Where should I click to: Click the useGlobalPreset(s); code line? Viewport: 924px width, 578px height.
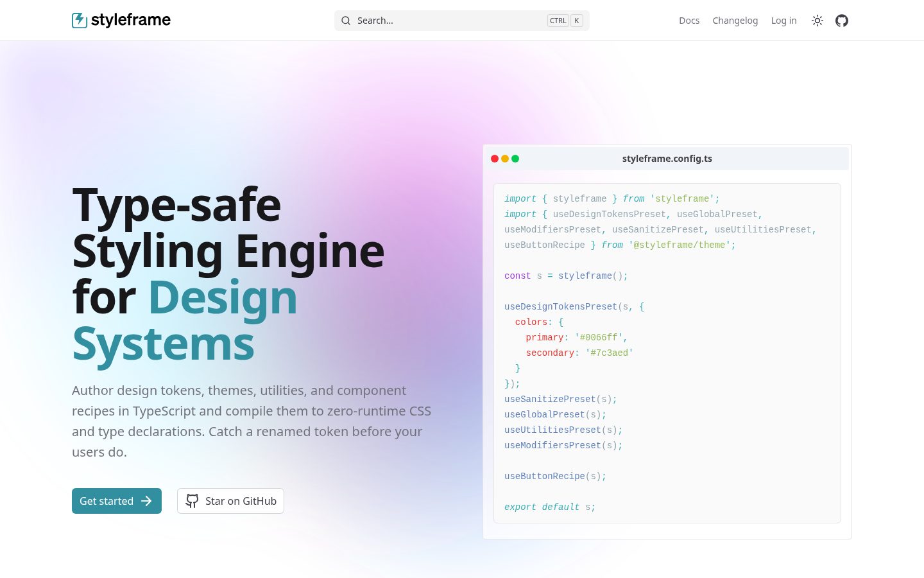point(555,414)
